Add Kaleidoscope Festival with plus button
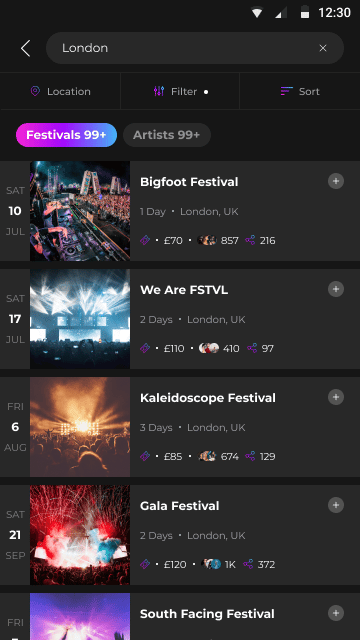 click(x=336, y=397)
